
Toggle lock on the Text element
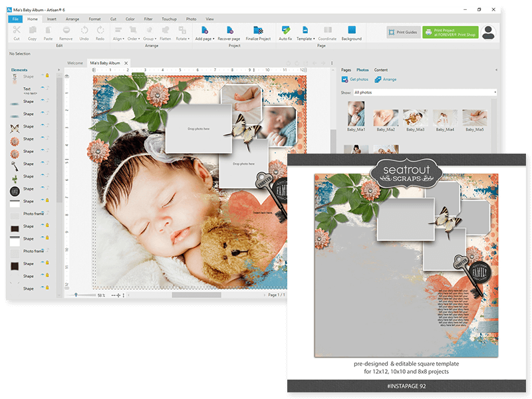[47, 88]
